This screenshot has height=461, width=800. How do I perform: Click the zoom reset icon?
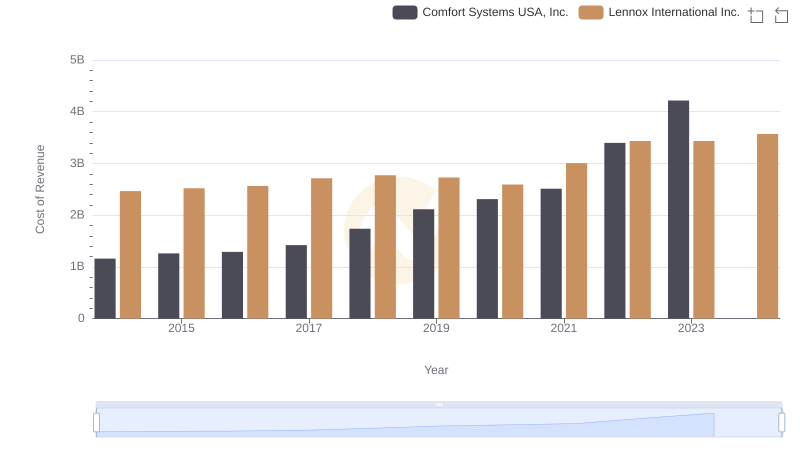pyautogui.click(x=781, y=15)
